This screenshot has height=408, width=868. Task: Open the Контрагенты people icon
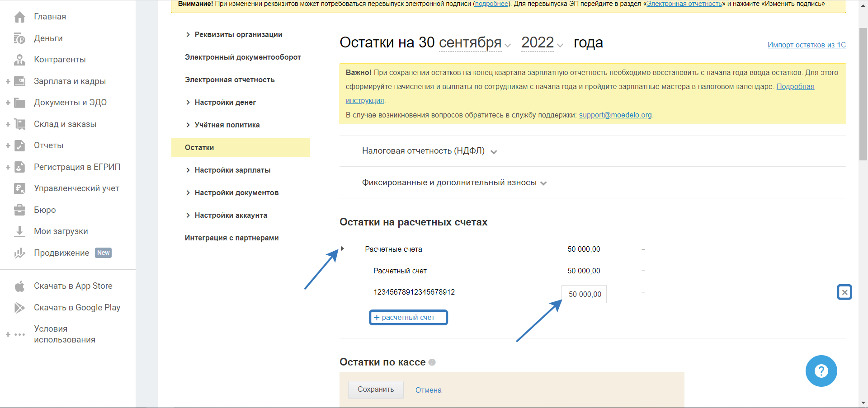(x=19, y=60)
